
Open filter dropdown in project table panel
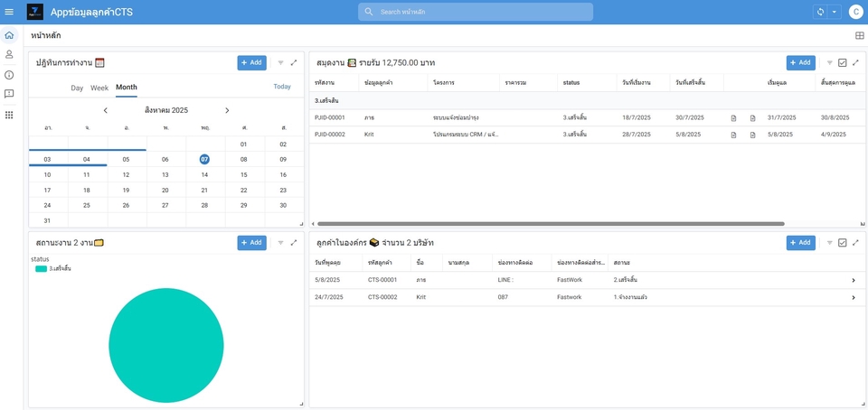point(829,62)
